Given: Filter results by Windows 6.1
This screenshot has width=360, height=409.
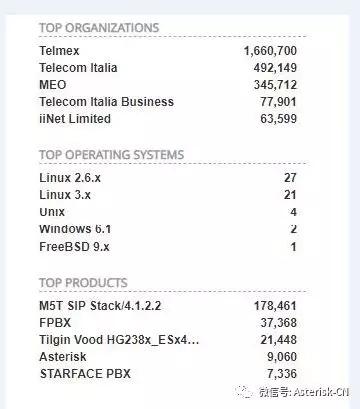Looking at the screenshot, I should click(75, 229).
